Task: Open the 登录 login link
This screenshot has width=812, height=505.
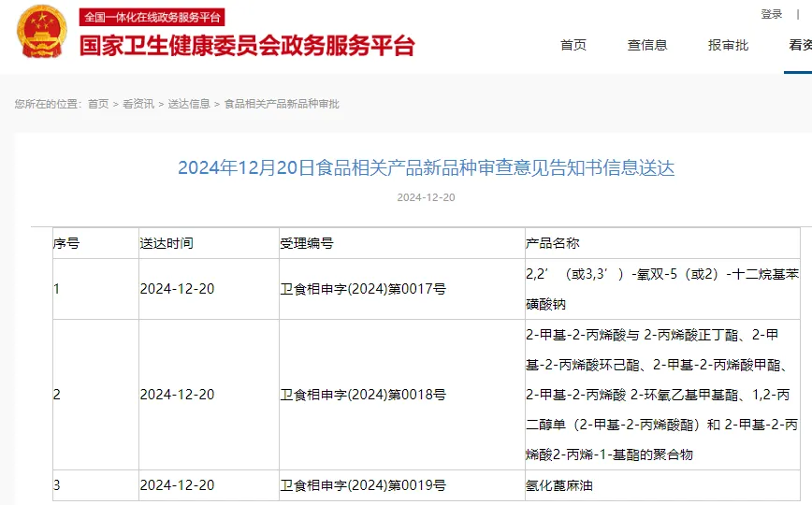Action: [771, 14]
